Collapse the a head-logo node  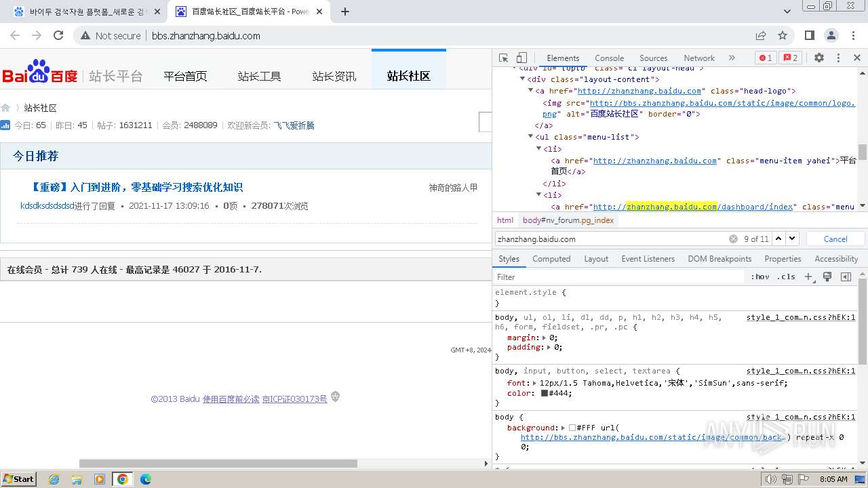click(x=531, y=91)
